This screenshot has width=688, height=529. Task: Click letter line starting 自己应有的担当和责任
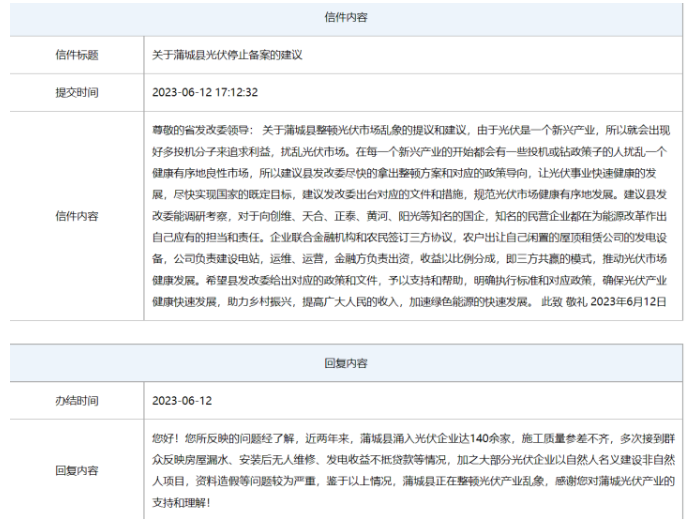click(409, 237)
